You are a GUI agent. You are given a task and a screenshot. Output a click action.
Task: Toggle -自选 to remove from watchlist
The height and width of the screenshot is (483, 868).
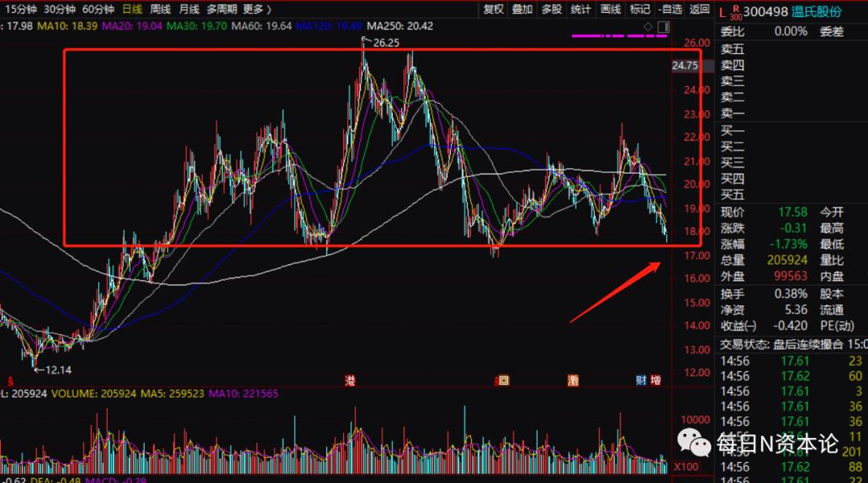(x=670, y=10)
